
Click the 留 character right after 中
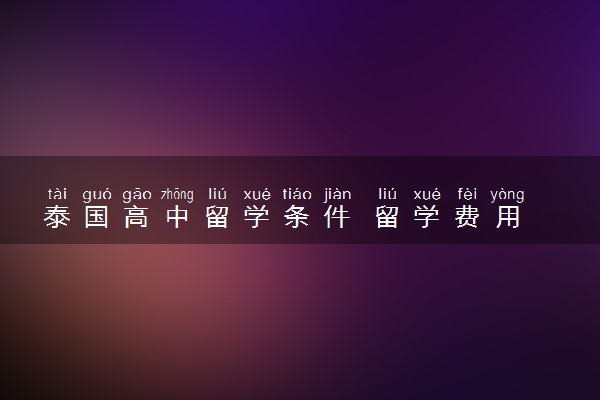coord(217,217)
